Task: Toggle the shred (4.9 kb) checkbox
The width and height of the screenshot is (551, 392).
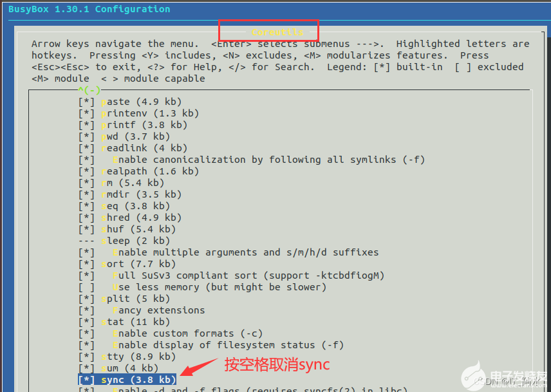Action: [x=86, y=218]
